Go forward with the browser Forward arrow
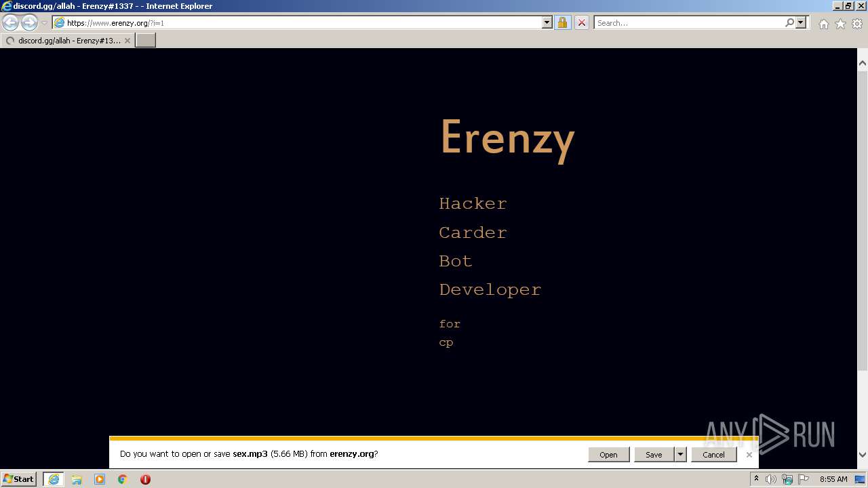Screen dimensions: 868x488 click(29, 22)
